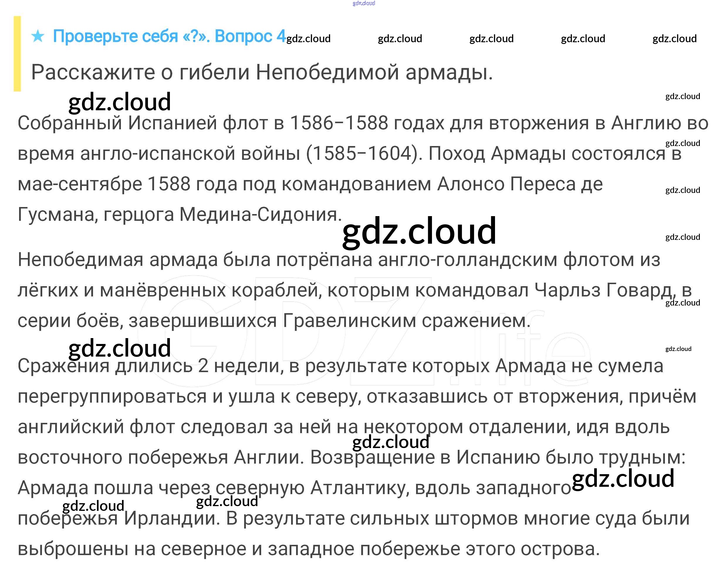Select the question text «Расскажите о гибели Непобедимой армады»

tap(262, 72)
